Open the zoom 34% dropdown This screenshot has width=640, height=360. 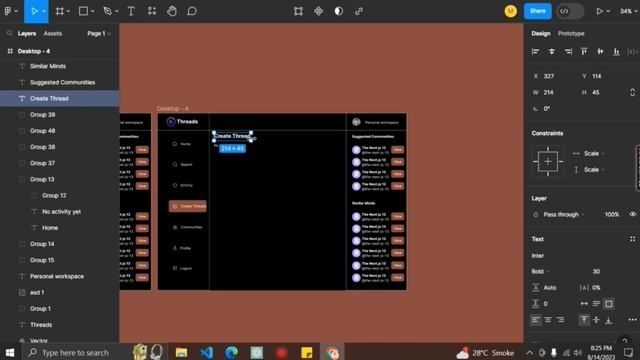click(629, 11)
